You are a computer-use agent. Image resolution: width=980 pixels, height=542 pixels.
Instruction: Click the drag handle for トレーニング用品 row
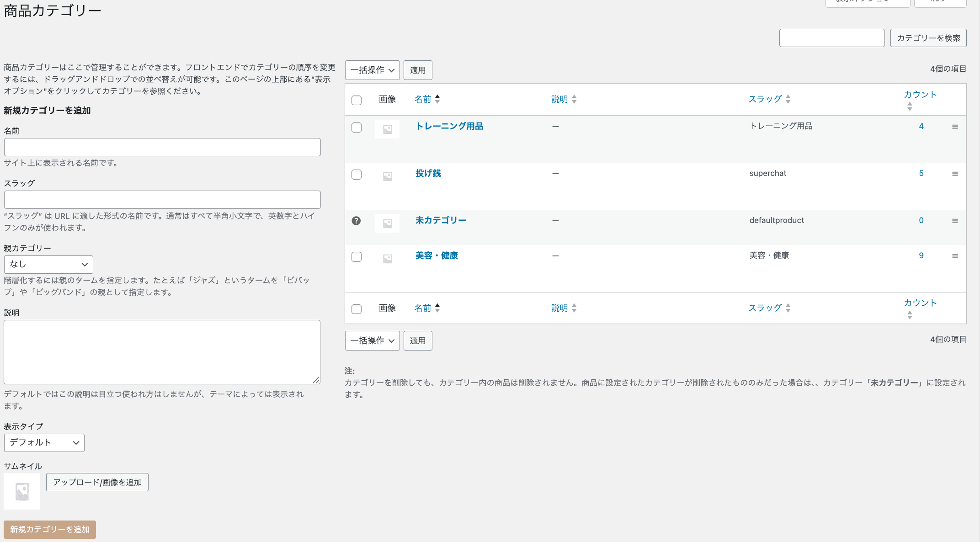(x=955, y=127)
